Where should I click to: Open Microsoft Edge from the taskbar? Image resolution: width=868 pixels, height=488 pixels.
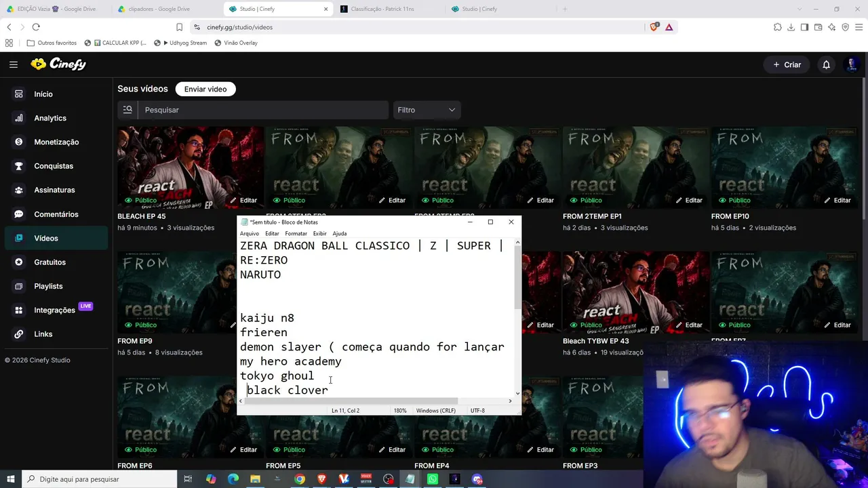click(x=233, y=479)
